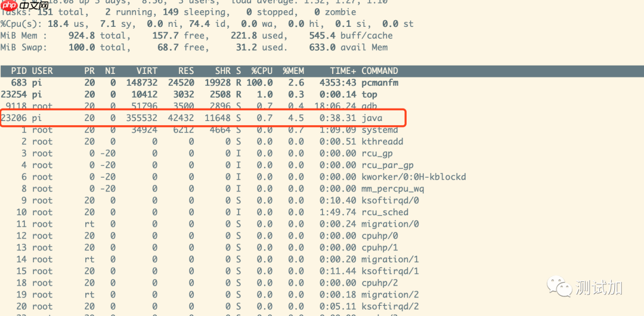Screen dimensions: 644x316
Task: Click the rcu_sched process name
Action: (385, 212)
